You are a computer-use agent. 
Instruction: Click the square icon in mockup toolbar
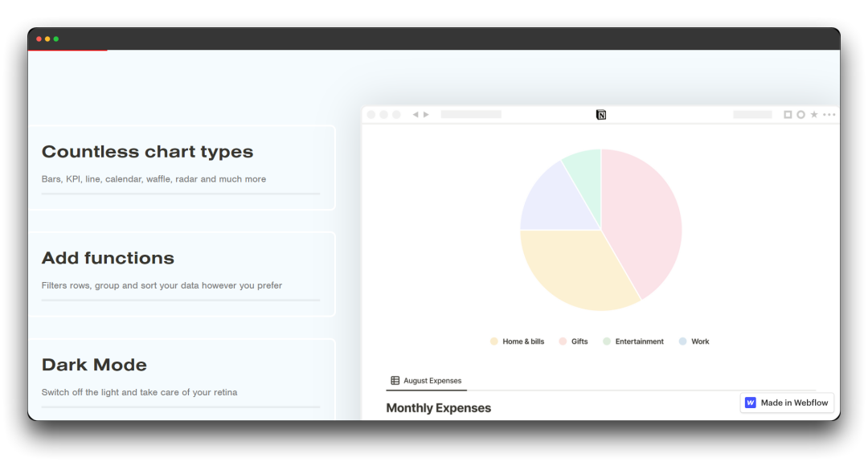click(788, 115)
